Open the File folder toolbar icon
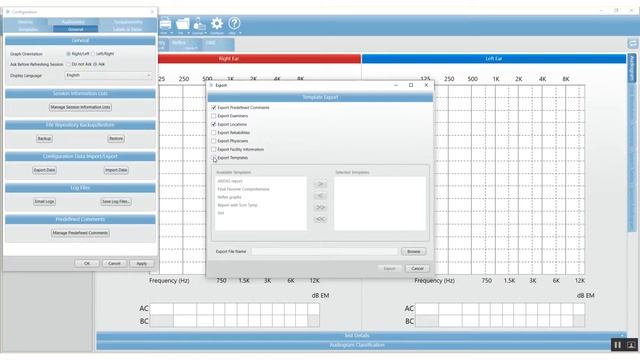Viewport: 640px width, 360px height. click(182, 24)
